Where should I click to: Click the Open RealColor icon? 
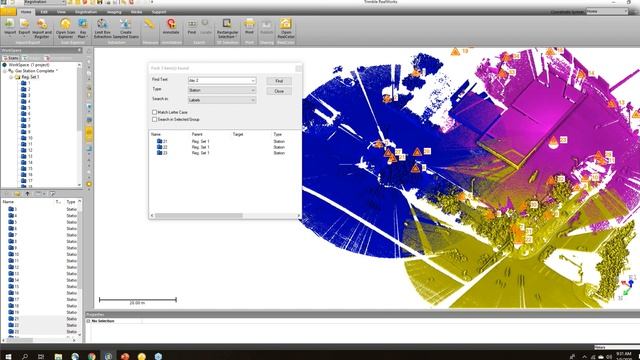[286, 28]
